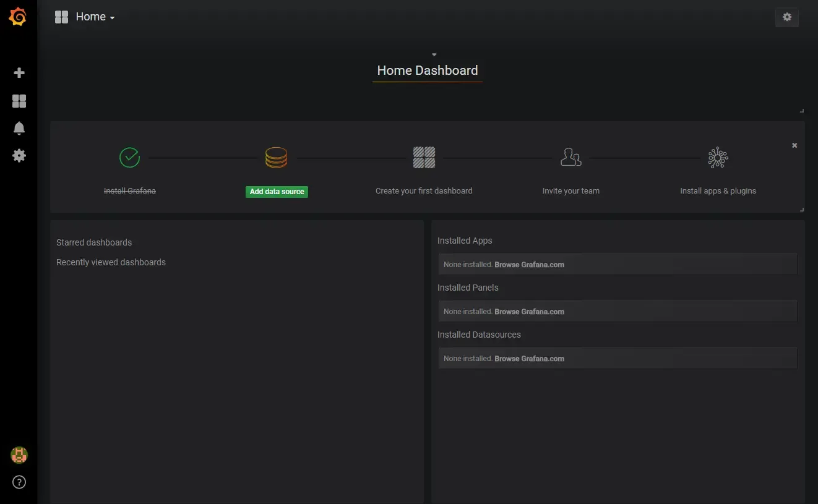
Task: Click the Home Dashboard title text
Action: pos(428,70)
